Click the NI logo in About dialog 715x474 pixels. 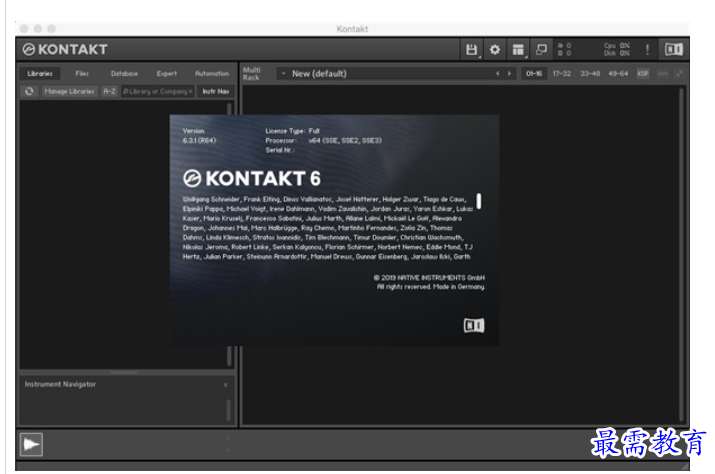(474, 325)
